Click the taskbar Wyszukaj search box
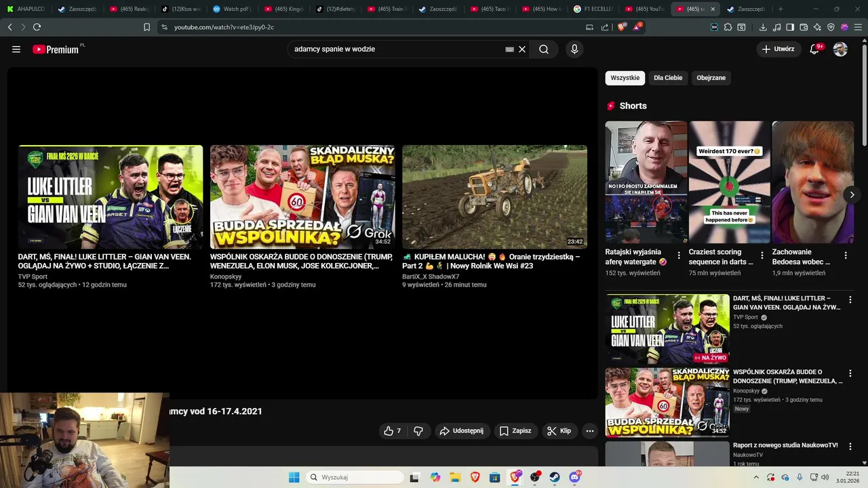This screenshot has width=868, height=488. coord(353,477)
